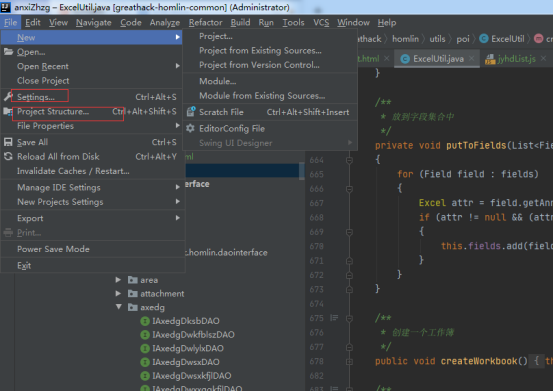Expand the attachment folder
Screen dimensions: 554x392
[118, 293]
